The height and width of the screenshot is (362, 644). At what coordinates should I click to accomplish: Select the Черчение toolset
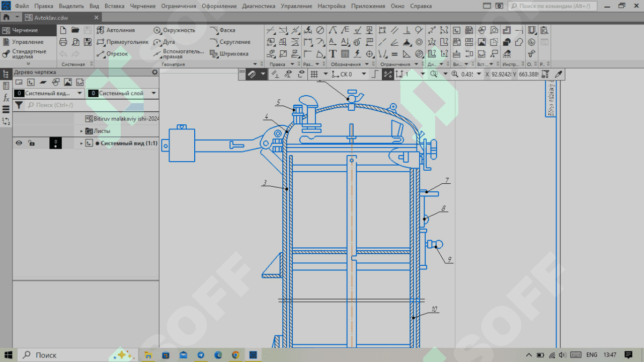pos(29,30)
